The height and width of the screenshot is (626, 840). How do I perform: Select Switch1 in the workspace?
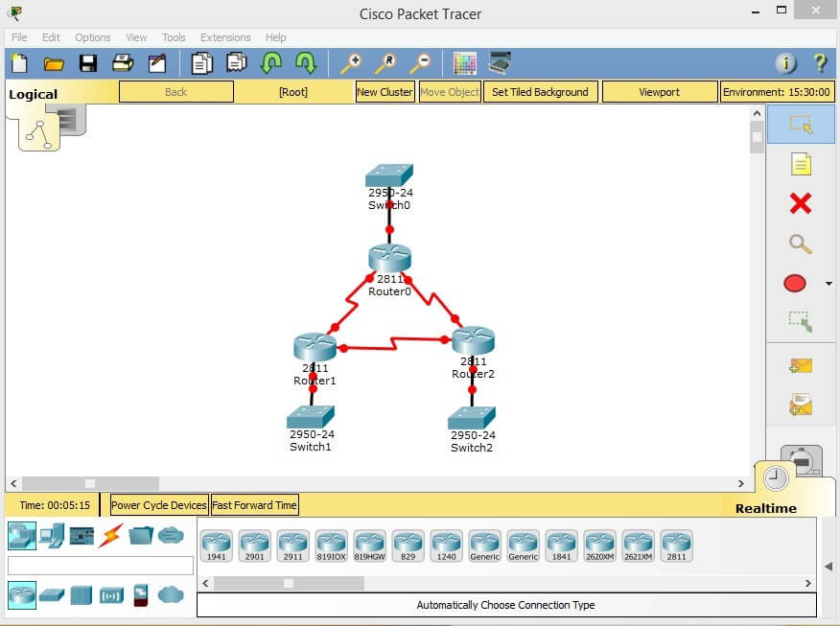point(311,417)
